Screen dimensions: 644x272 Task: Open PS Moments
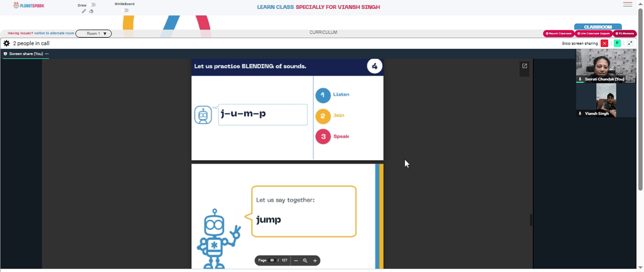pos(625,33)
